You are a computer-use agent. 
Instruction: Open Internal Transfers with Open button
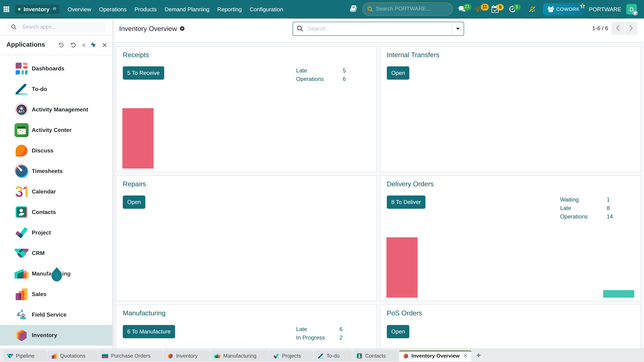pyautogui.click(x=398, y=73)
